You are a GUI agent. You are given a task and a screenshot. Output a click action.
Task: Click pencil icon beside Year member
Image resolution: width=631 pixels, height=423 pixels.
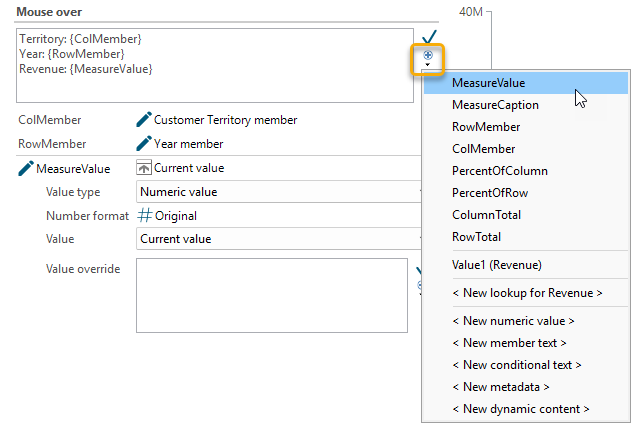point(144,143)
